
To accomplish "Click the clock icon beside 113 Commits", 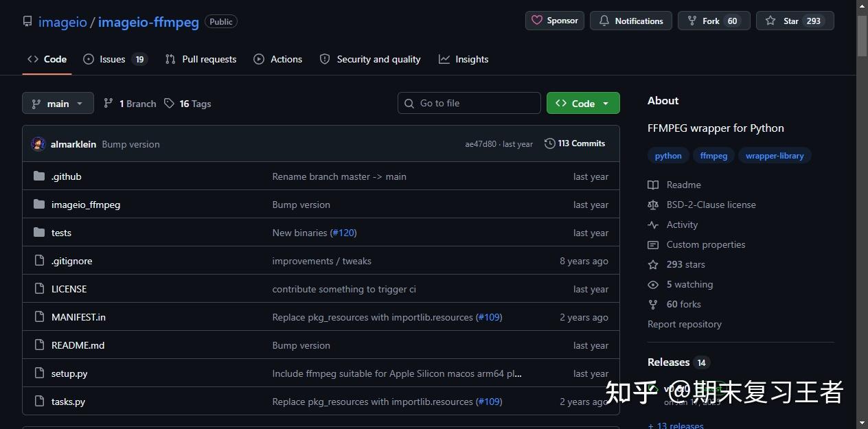I will coord(549,143).
